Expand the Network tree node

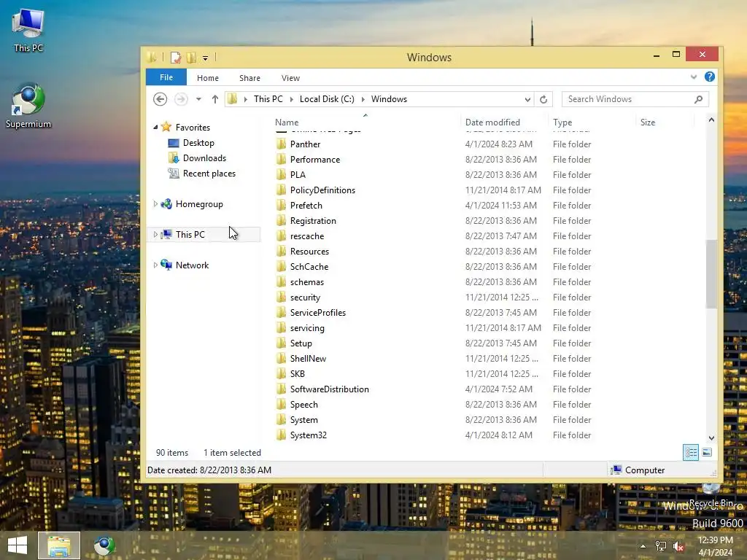tap(155, 265)
